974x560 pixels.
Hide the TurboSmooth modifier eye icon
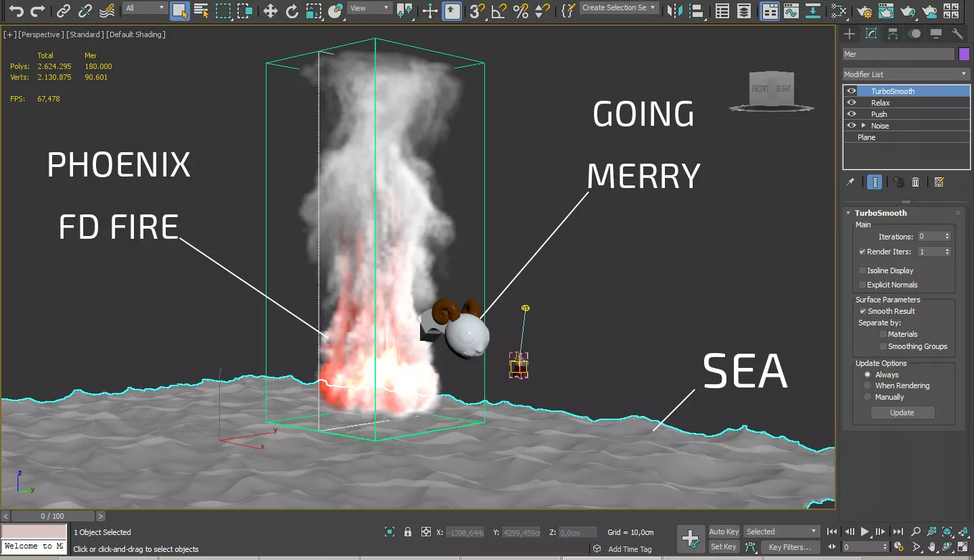852,91
